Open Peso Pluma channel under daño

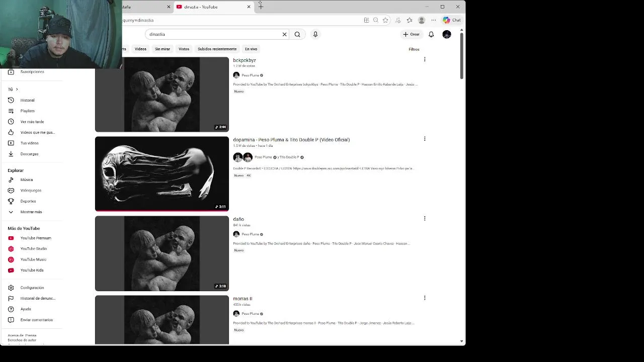pyautogui.click(x=250, y=234)
